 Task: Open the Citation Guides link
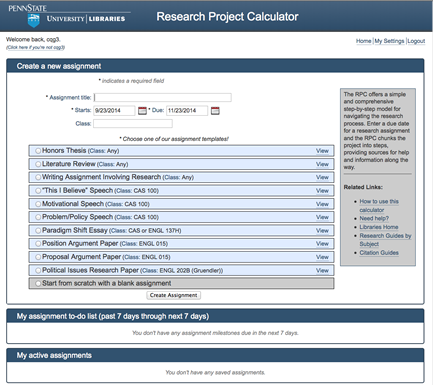tap(379, 253)
